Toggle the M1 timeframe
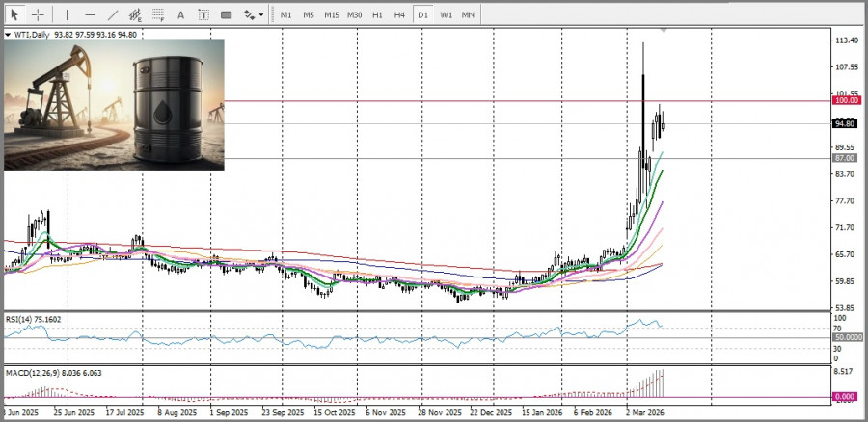The width and height of the screenshot is (868, 422). [x=286, y=14]
